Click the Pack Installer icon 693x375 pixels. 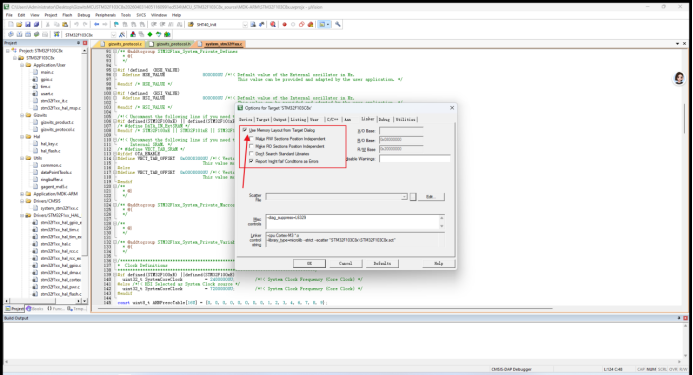pos(167,34)
